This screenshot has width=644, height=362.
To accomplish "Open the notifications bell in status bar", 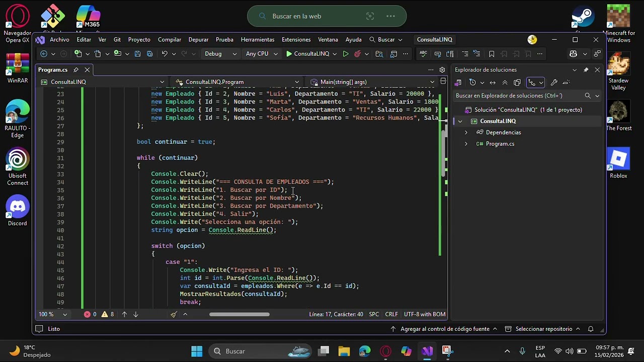I will coord(591,329).
